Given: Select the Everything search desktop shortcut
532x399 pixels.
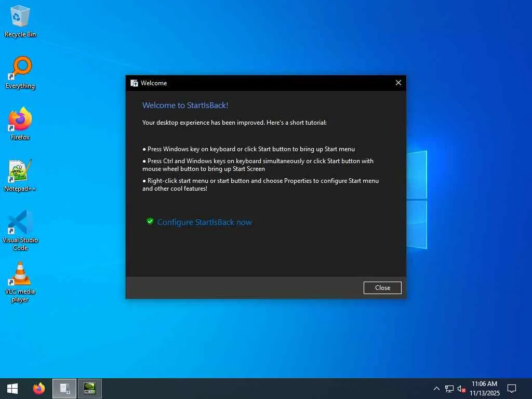Looking at the screenshot, I should click(20, 73).
